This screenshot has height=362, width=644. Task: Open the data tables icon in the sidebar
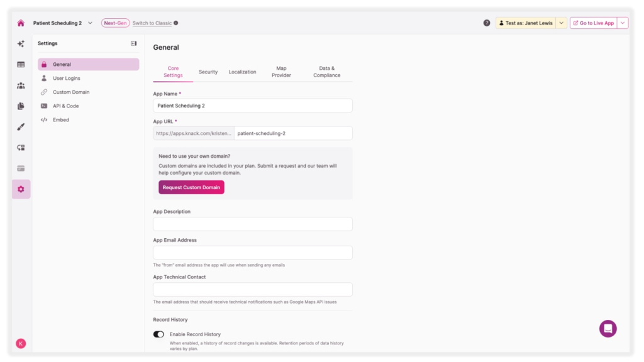point(21,65)
